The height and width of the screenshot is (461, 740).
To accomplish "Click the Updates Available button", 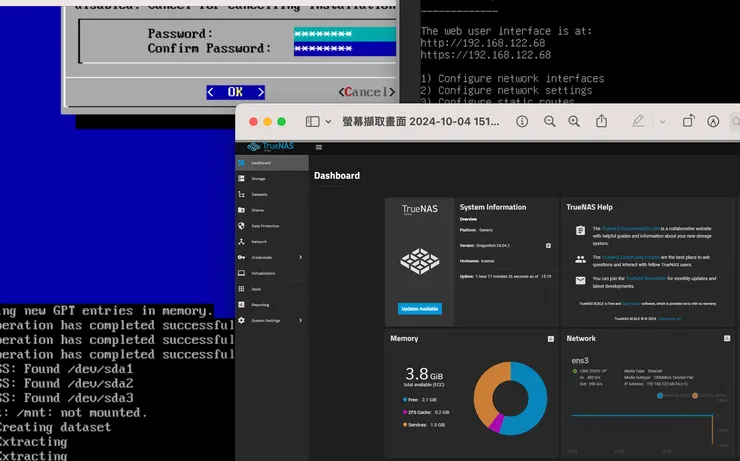I will (x=420, y=309).
